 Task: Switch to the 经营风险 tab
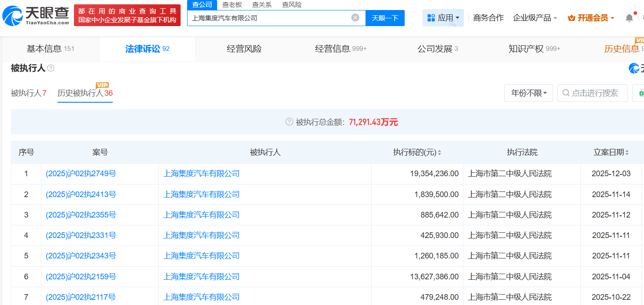coord(244,49)
